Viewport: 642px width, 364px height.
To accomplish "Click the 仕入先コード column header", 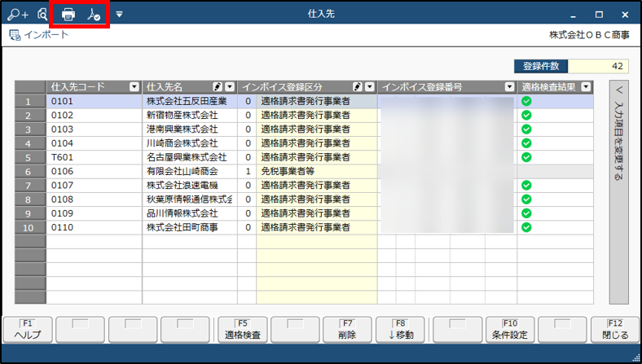I will [x=94, y=87].
